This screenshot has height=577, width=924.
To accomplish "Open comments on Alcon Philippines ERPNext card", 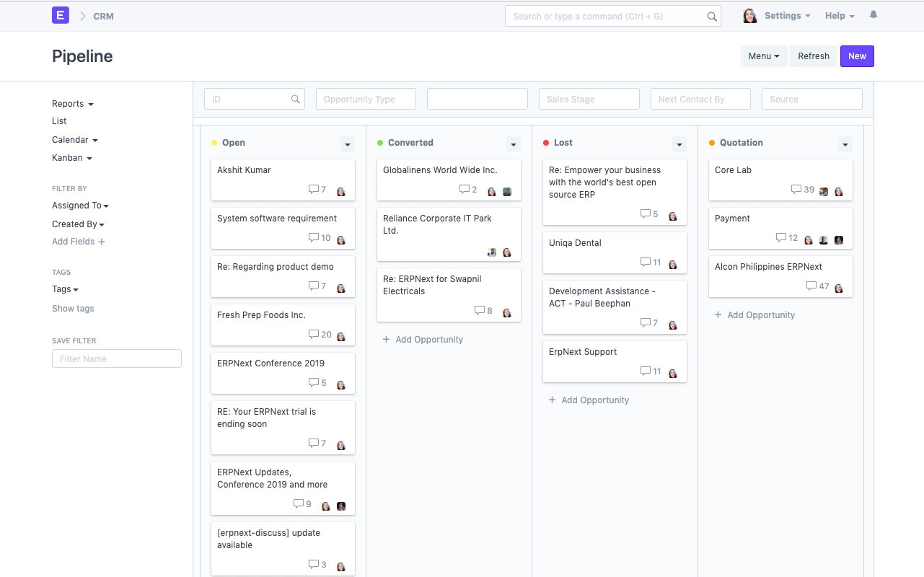I will point(811,286).
